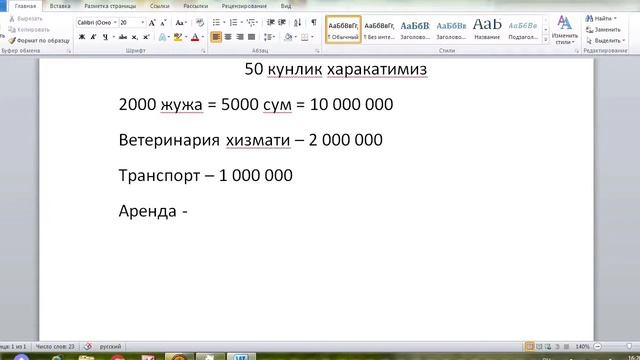The height and width of the screenshot is (360, 640).
Task: Open line spacing options
Action: (268, 37)
